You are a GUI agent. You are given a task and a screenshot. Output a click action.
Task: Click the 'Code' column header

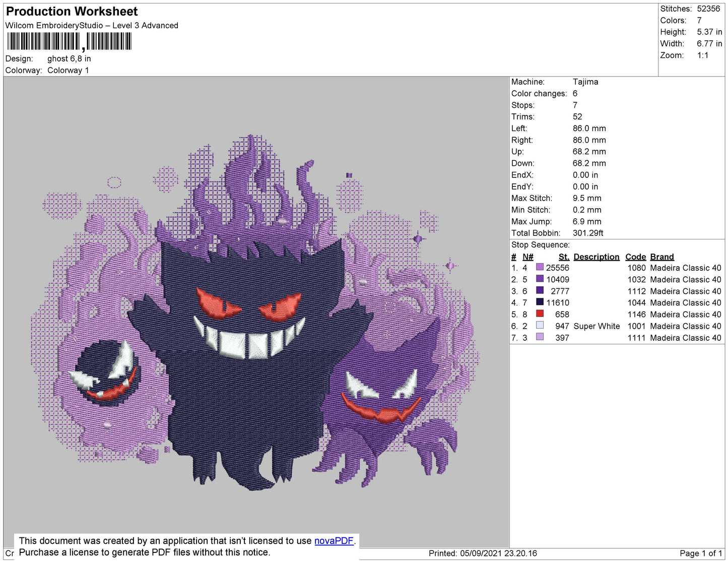pos(635,257)
